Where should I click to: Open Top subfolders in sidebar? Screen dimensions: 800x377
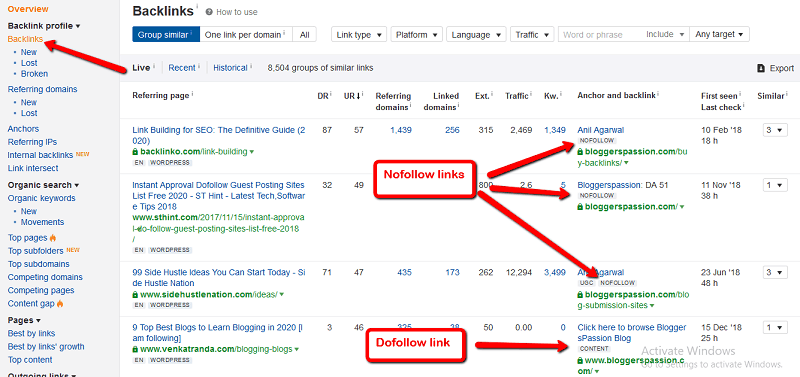click(x=36, y=251)
